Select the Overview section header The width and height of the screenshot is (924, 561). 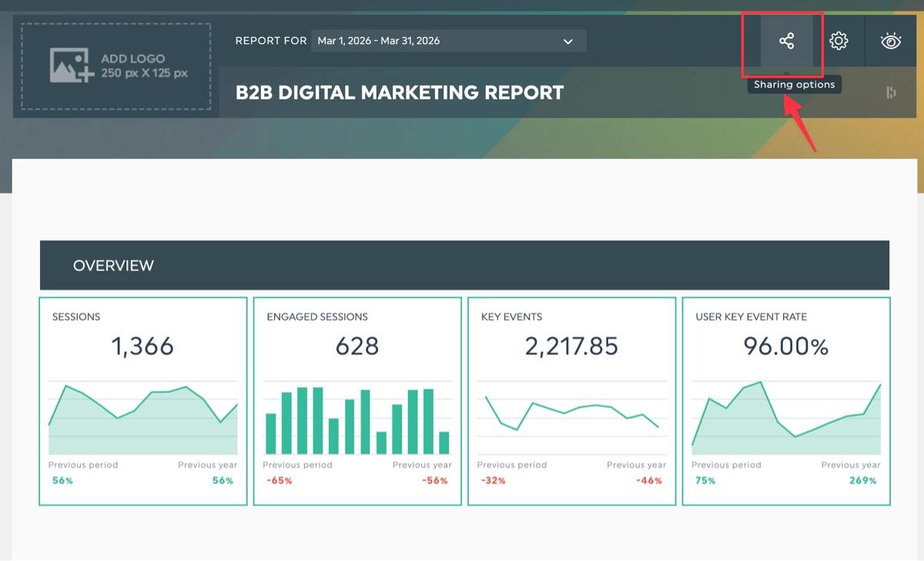(x=464, y=265)
